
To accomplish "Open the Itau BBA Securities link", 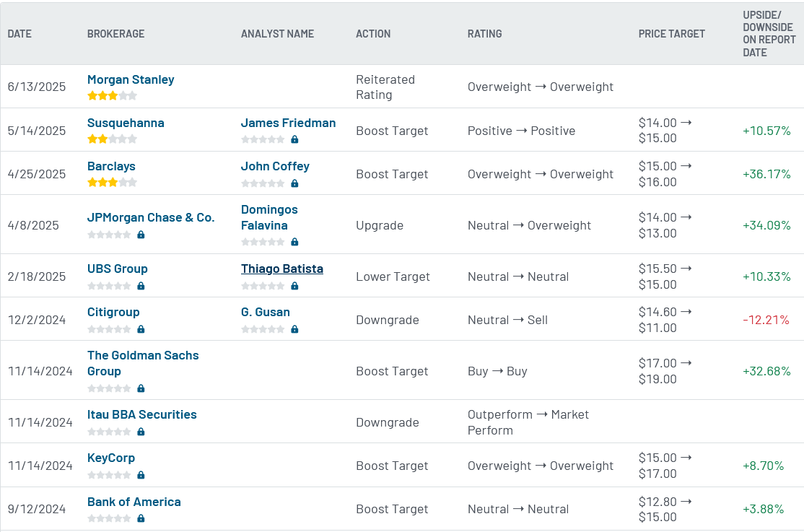I will [x=142, y=414].
